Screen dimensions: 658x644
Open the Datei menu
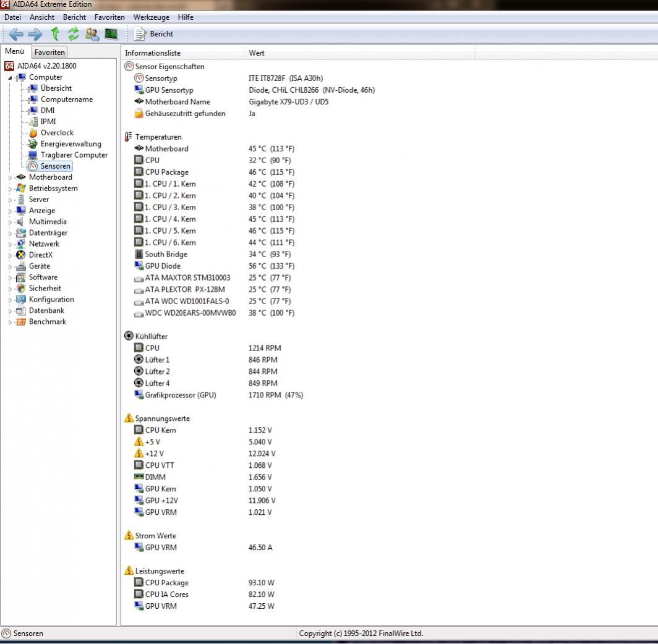pyautogui.click(x=12, y=17)
